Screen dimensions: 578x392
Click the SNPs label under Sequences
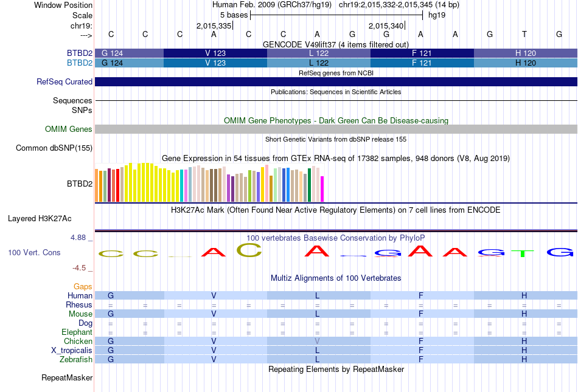click(x=82, y=110)
